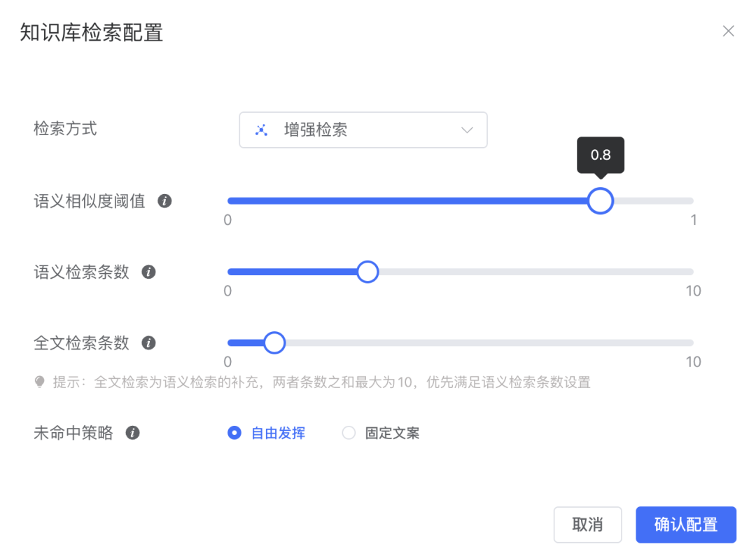756x554 pixels.
Task: Click the 0.8 value tooltip above the slider
Action: click(601, 155)
